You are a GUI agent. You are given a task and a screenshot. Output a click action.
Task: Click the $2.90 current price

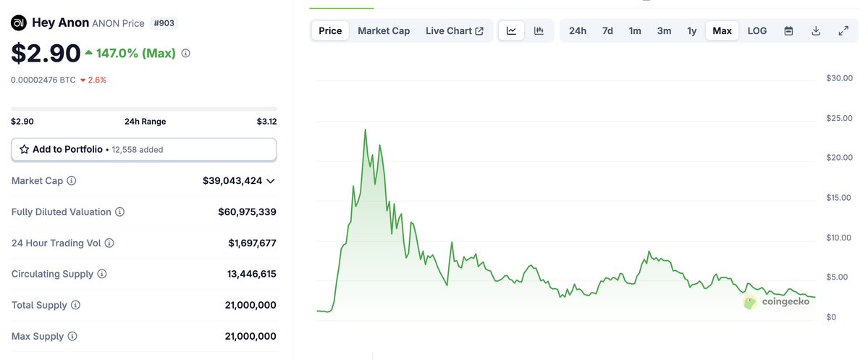click(46, 53)
